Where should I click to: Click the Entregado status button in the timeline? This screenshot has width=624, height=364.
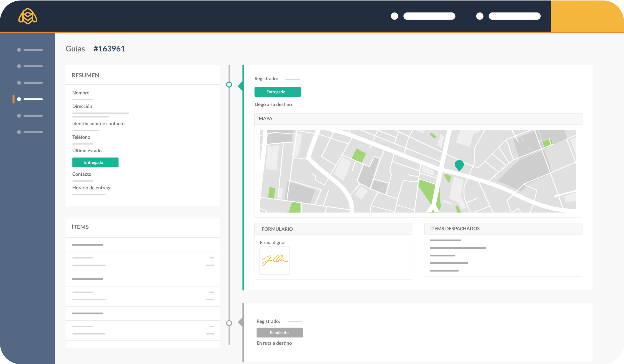tap(278, 92)
